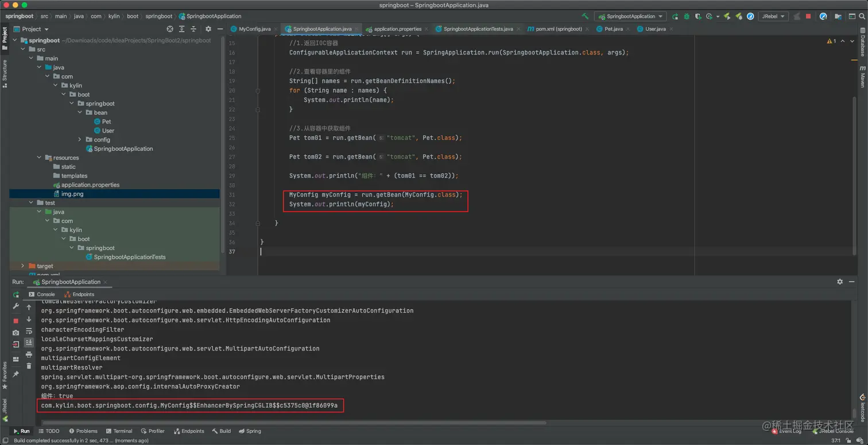Open the Profiler tool window button
This screenshot has height=445, width=868.
click(153, 431)
